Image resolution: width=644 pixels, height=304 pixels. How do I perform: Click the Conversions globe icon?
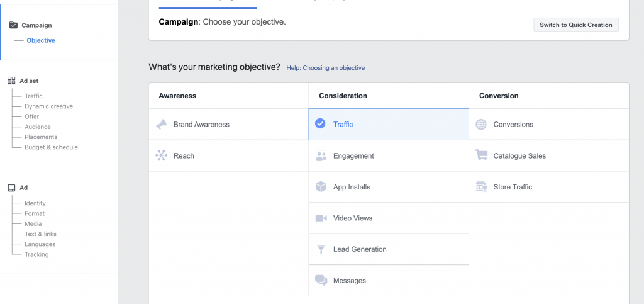coord(481,124)
